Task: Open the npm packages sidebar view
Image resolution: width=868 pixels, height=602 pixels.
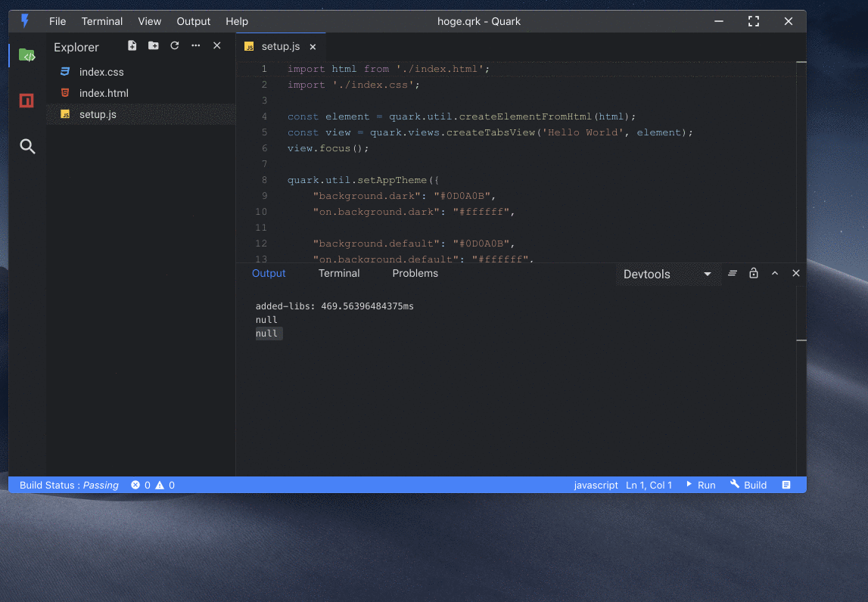Action: pyautogui.click(x=27, y=101)
